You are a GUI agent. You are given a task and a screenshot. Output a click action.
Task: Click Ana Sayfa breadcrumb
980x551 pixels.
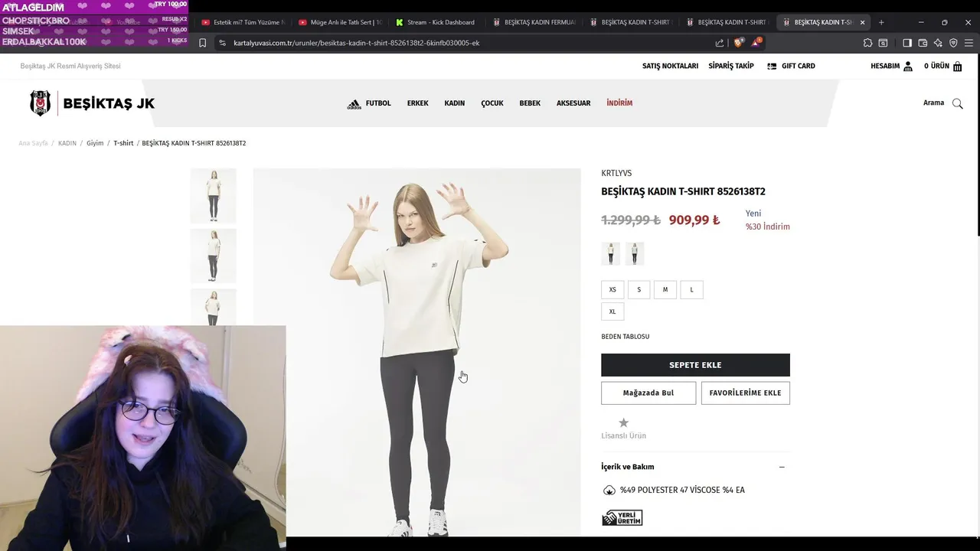click(x=33, y=143)
